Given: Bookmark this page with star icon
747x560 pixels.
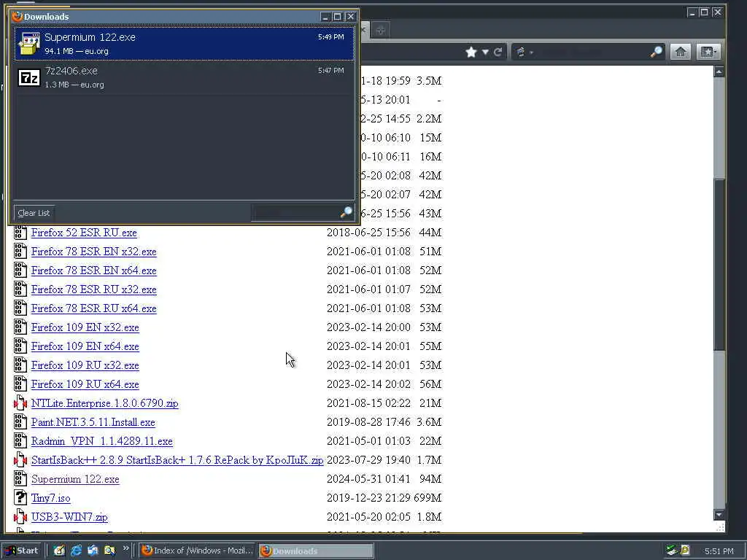Looking at the screenshot, I should 471,52.
